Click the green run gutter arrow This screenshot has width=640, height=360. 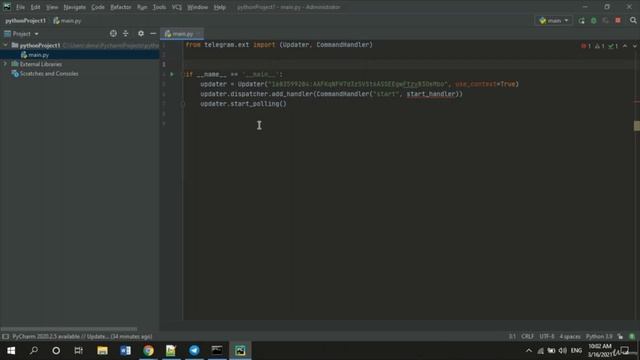pos(172,74)
